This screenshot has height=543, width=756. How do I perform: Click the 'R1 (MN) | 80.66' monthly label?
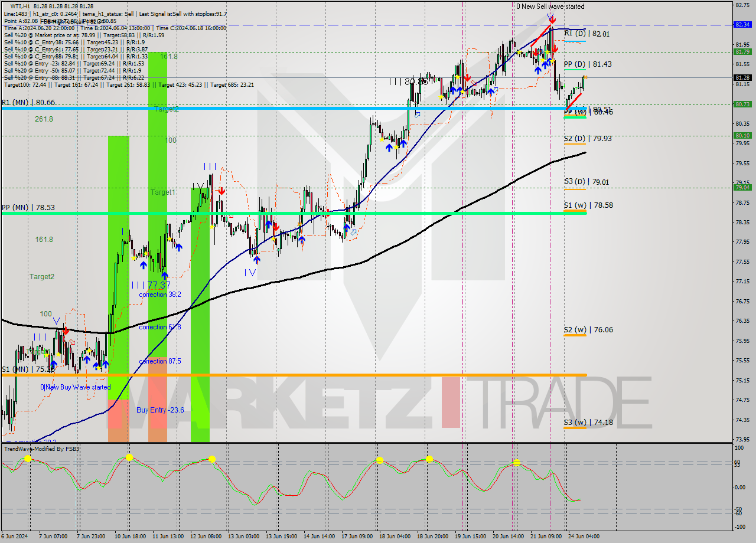click(28, 102)
